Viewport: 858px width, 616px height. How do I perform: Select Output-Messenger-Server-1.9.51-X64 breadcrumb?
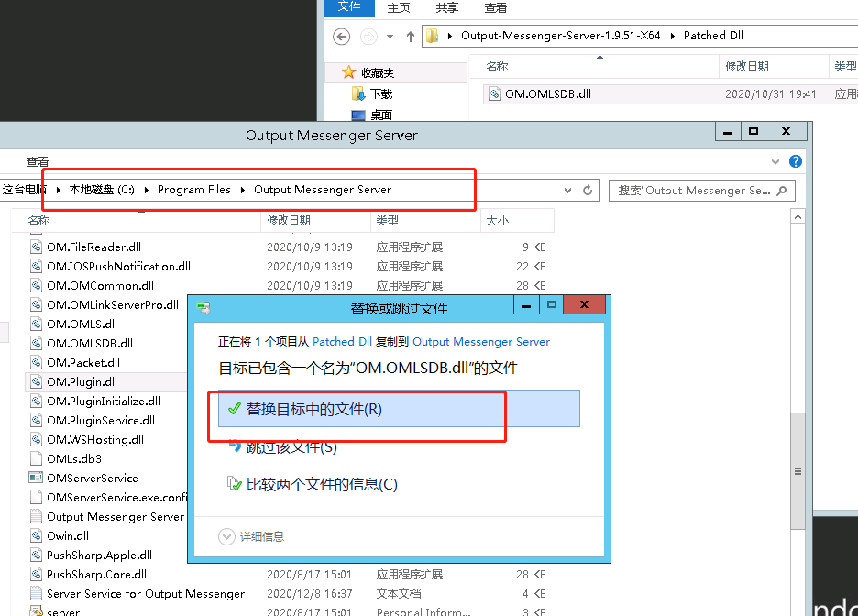point(560,36)
